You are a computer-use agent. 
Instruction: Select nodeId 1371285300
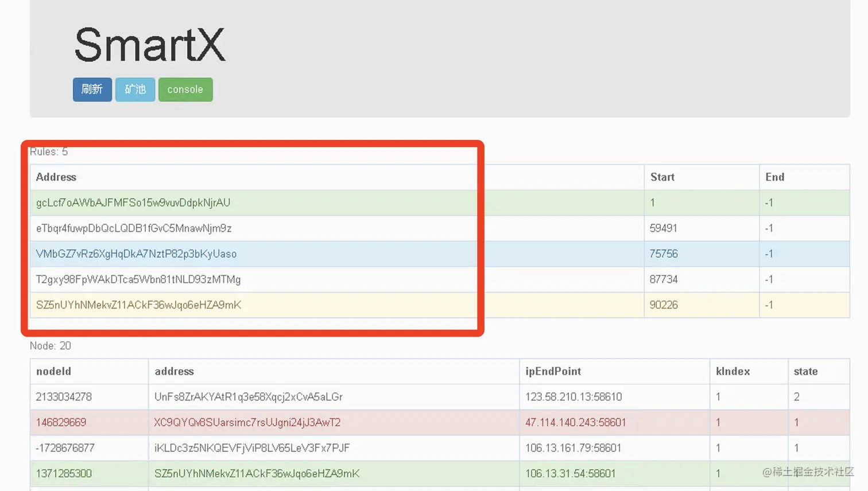64,474
